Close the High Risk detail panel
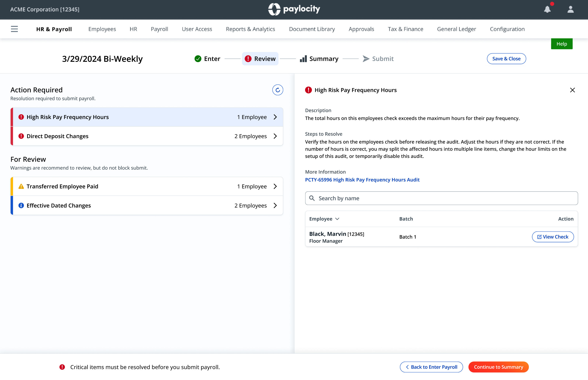588x380 pixels. (572, 90)
